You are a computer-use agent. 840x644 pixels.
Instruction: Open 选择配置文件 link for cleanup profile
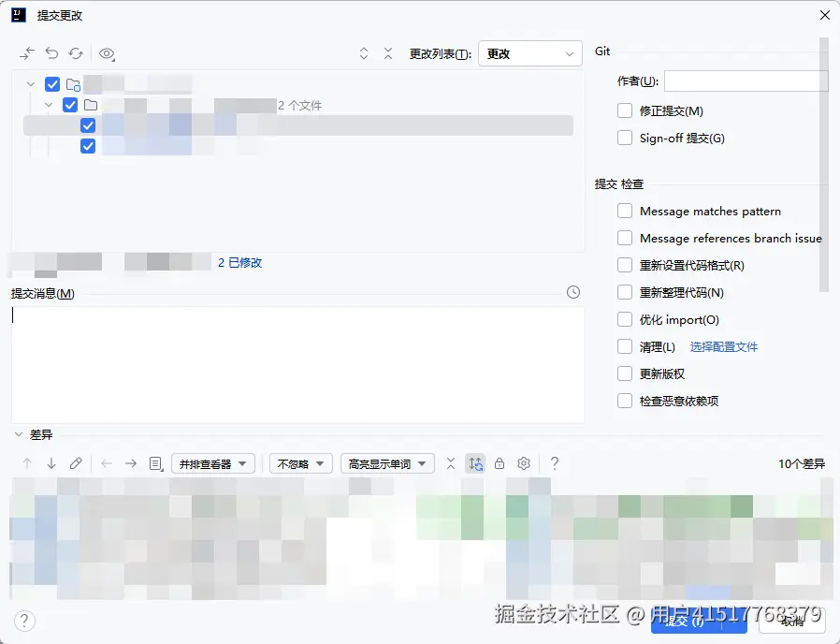(x=722, y=346)
